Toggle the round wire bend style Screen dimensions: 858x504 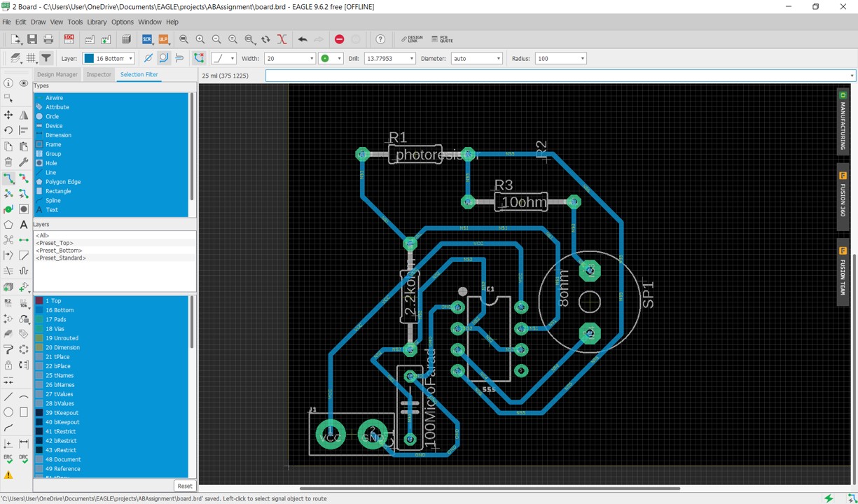pyautogui.click(x=163, y=58)
